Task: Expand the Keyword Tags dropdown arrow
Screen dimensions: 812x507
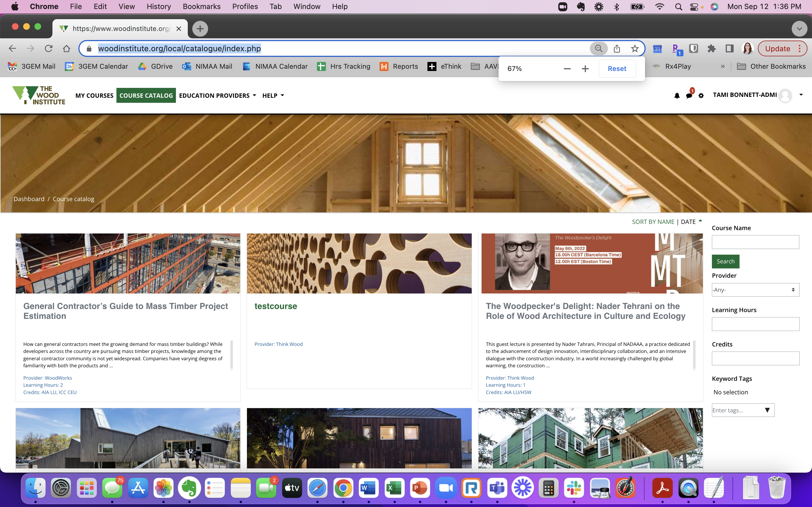Action: click(x=767, y=410)
